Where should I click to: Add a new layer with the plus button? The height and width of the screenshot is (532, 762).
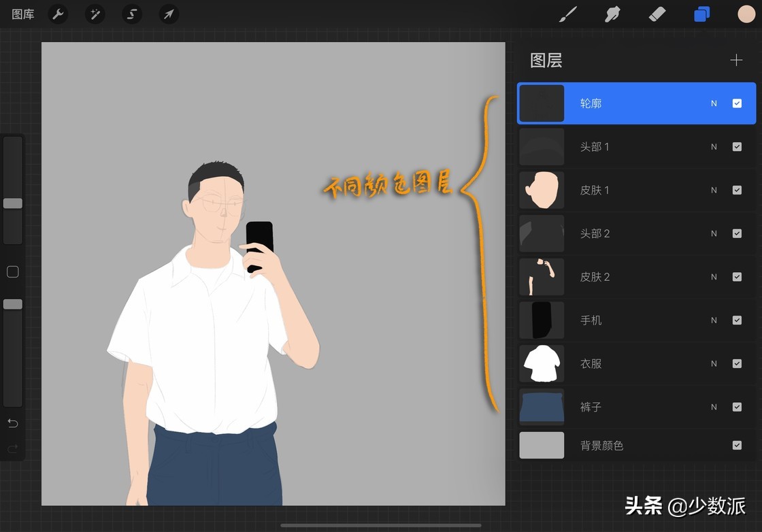(736, 60)
